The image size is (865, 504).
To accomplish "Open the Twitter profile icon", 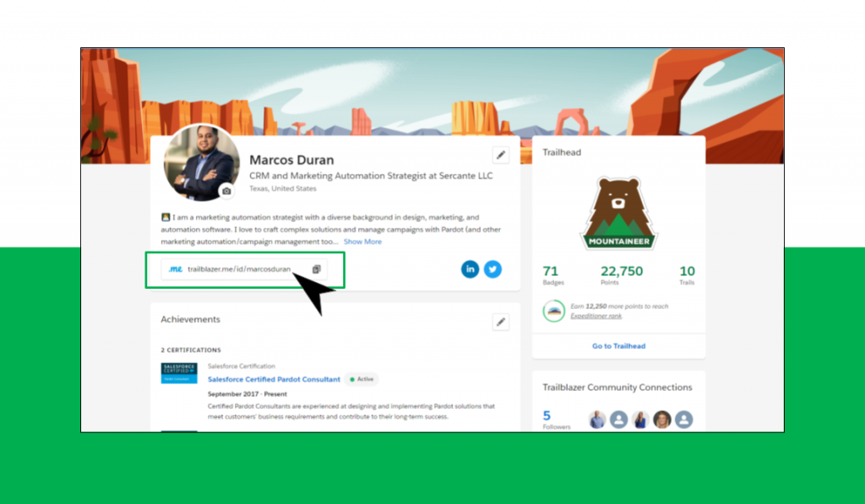I will tap(492, 269).
